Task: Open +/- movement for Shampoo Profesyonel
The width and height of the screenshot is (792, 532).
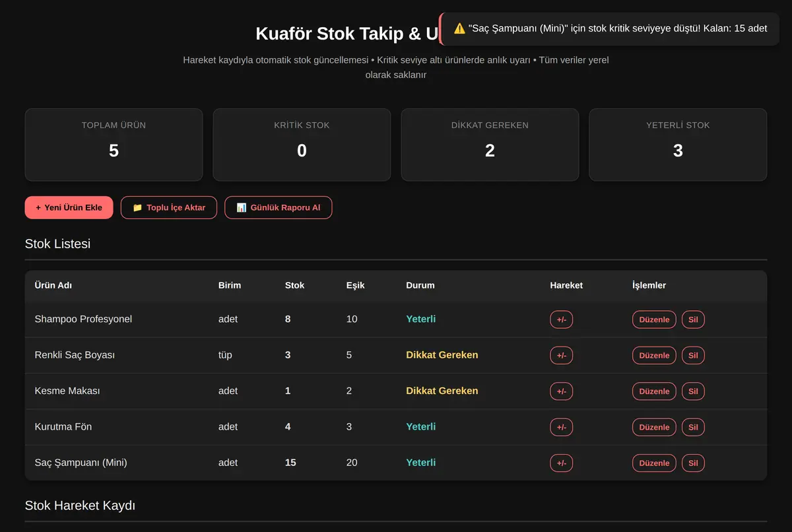Action: click(x=561, y=319)
